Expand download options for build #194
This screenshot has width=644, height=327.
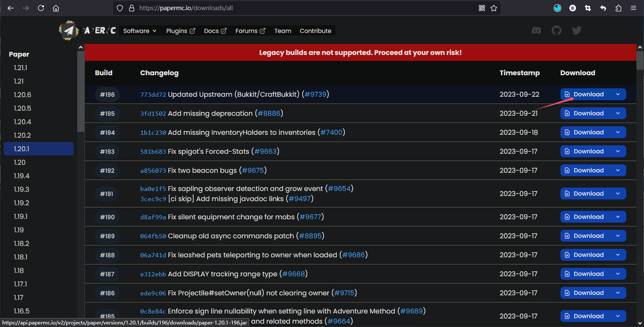click(618, 132)
